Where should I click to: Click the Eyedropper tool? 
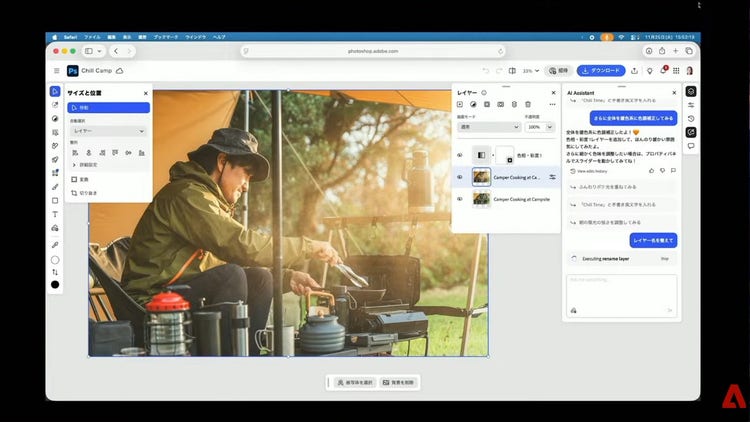coord(55,244)
